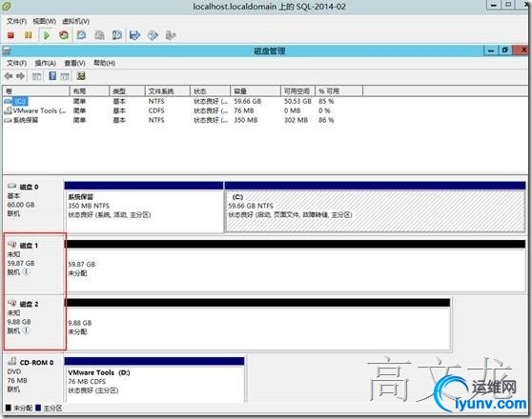Select the 磁盘 1 disk label panel
This screenshot has width=532, height=419.
click(33, 264)
